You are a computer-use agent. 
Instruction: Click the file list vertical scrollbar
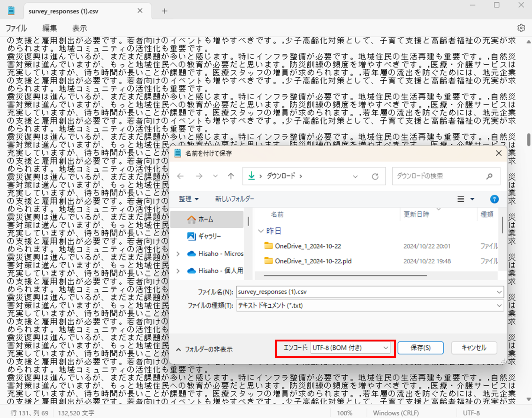tap(502, 225)
